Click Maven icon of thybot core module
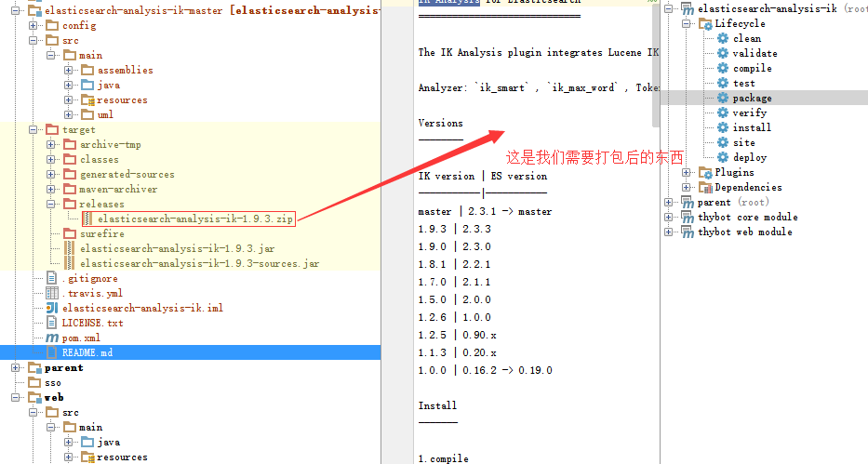This screenshot has height=464, width=868. (x=688, y=218)
